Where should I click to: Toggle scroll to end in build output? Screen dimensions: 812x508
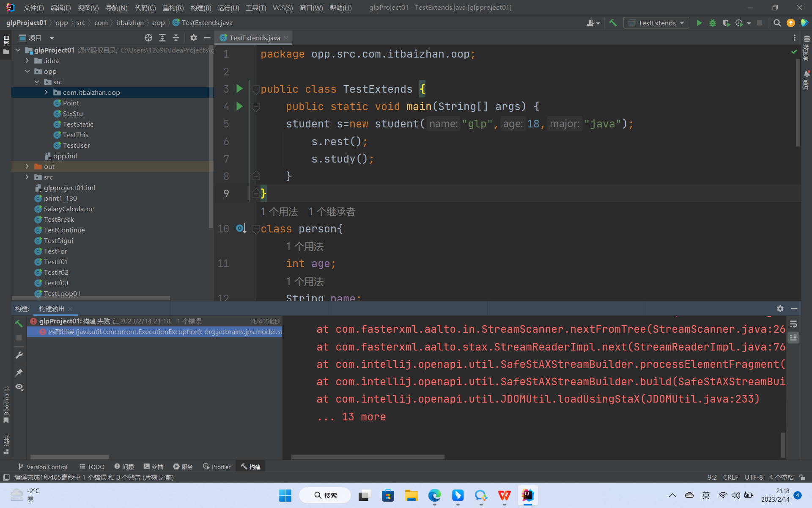tap(793, 337)
